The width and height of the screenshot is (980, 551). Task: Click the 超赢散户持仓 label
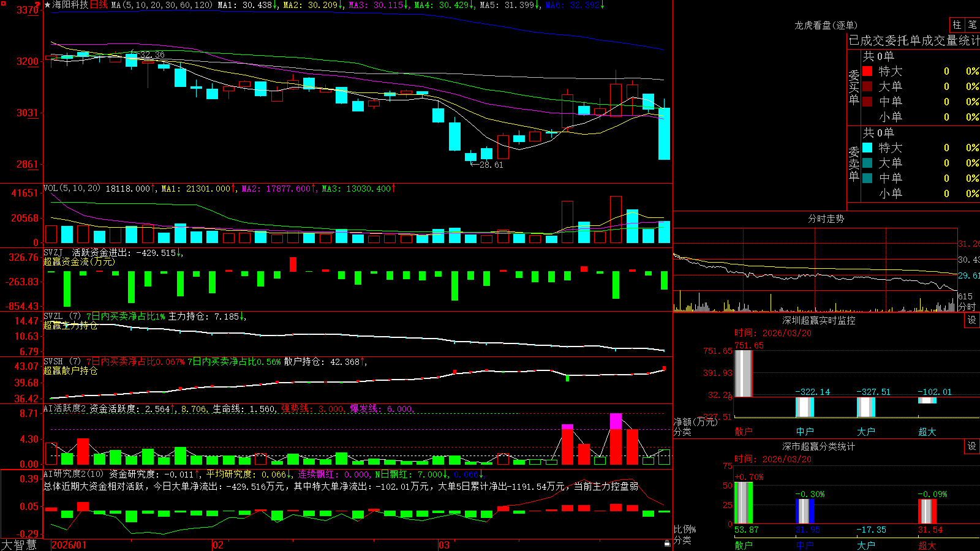(x=70, y=370)
